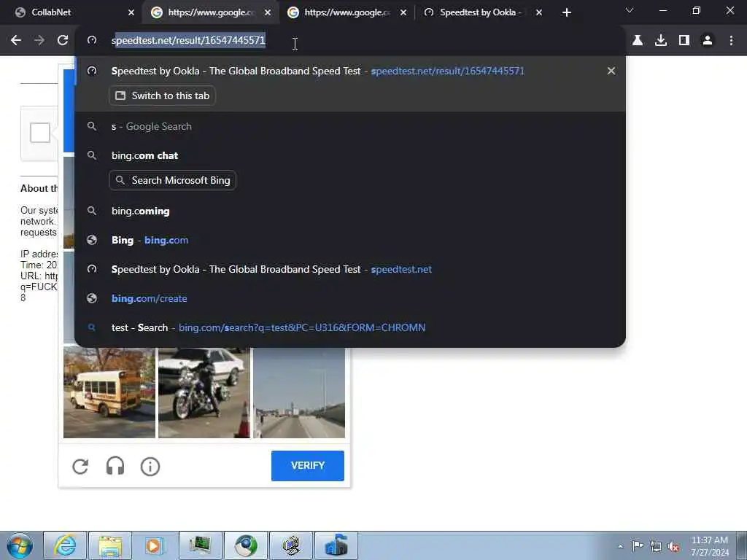Open the blue mailbox taskbar icon

tap(336, 545)
